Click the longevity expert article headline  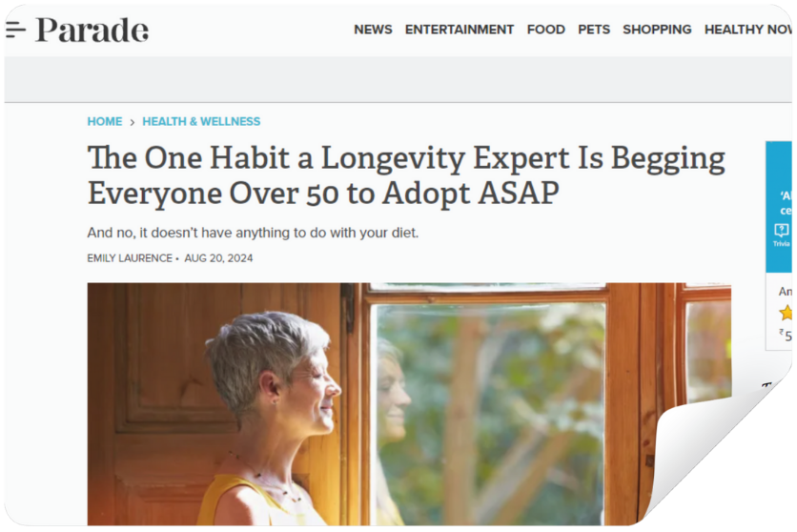(x=406, y=175)
